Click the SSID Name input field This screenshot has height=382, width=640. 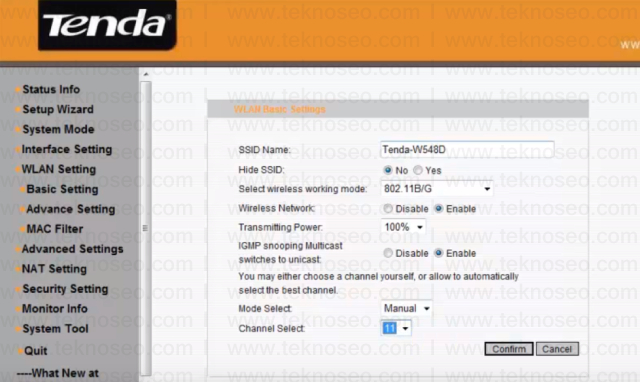[x=467, y=150]
